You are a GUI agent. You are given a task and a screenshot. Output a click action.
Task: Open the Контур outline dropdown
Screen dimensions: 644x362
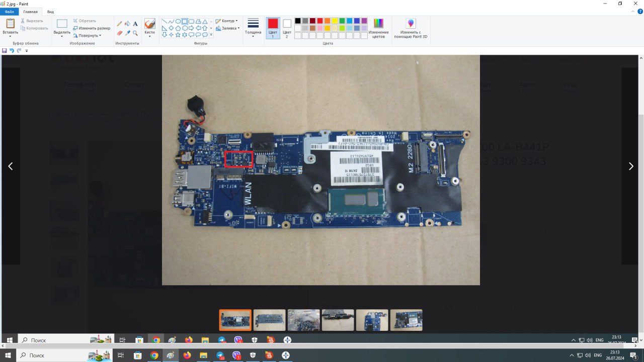click(x=227, y=21)
